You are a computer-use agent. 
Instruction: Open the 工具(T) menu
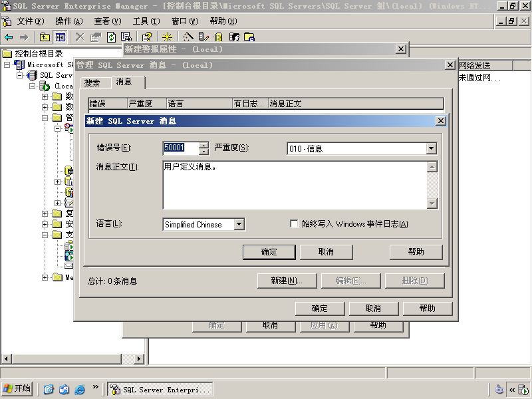pyautogui.click(x=146, y=21)
